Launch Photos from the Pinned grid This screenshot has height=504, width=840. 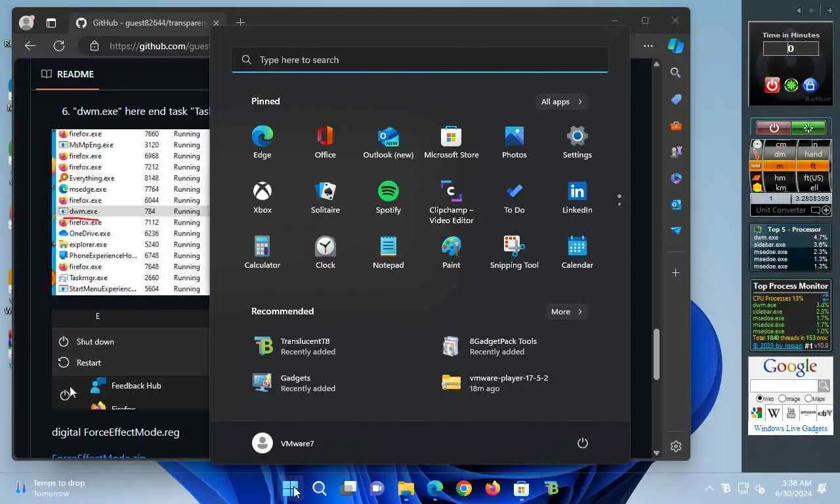click(x=514, y=142)
